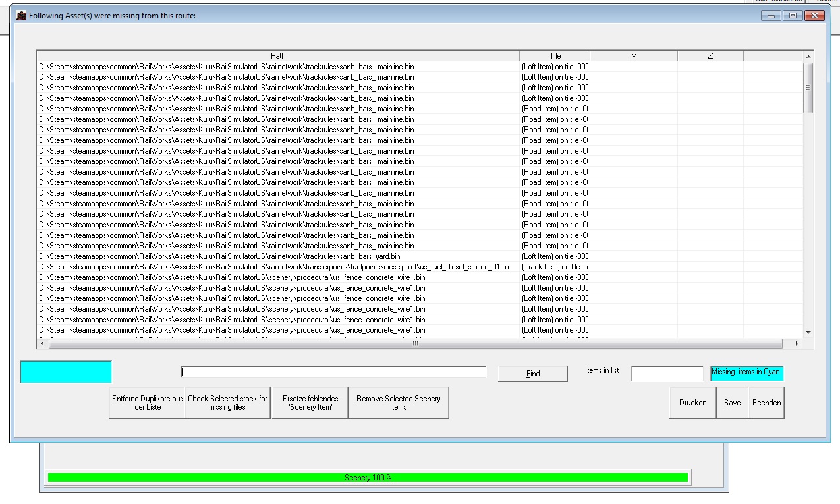840x504 pixels.
Task: Click the first '(Road Item) on tile' cell
Action: (x=555, y=109)
